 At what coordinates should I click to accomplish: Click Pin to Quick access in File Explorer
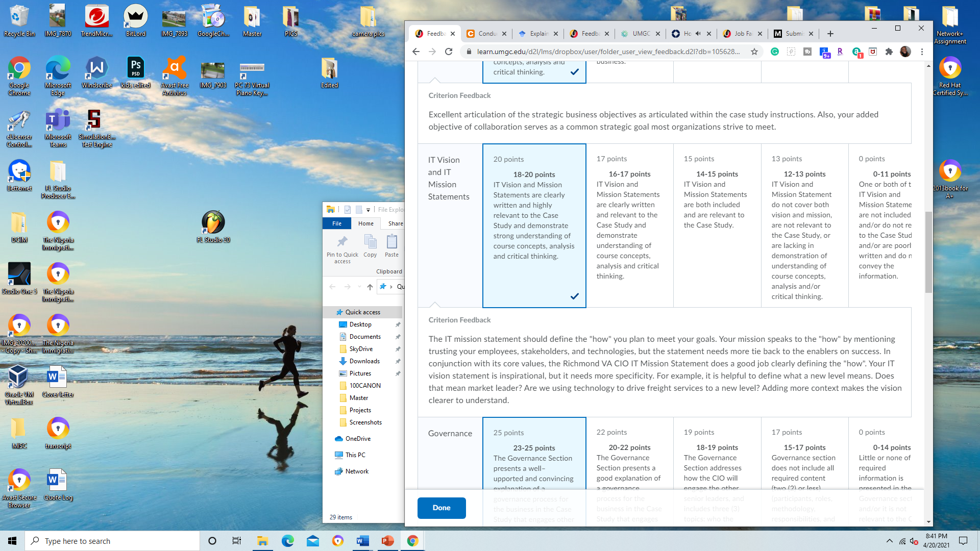pos(342,249)
